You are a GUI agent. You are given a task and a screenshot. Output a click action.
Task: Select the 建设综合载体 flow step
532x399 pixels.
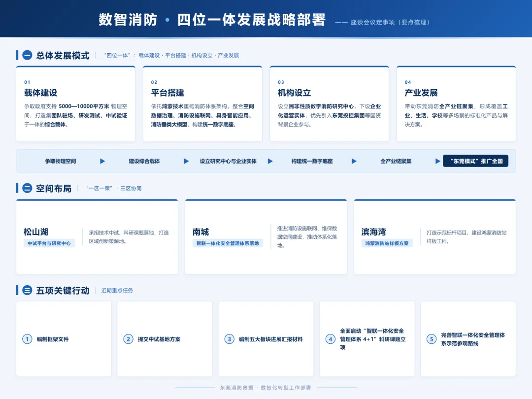coord(144,161)
